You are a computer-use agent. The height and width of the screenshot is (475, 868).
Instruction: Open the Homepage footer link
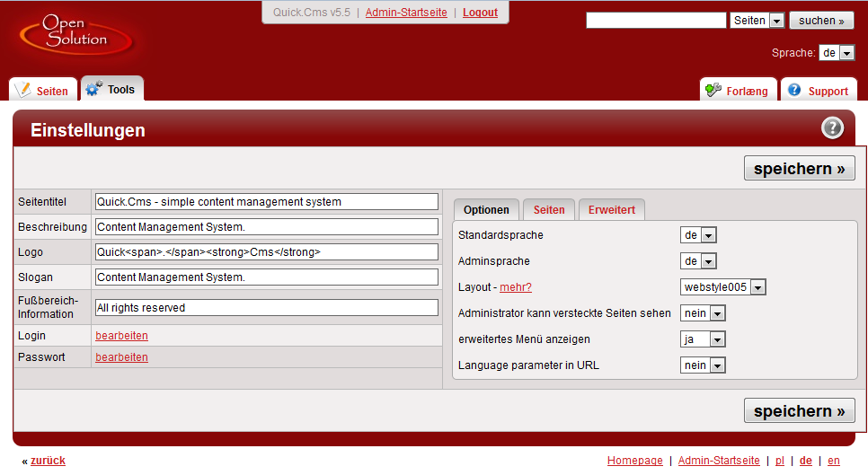click(634, 460)
